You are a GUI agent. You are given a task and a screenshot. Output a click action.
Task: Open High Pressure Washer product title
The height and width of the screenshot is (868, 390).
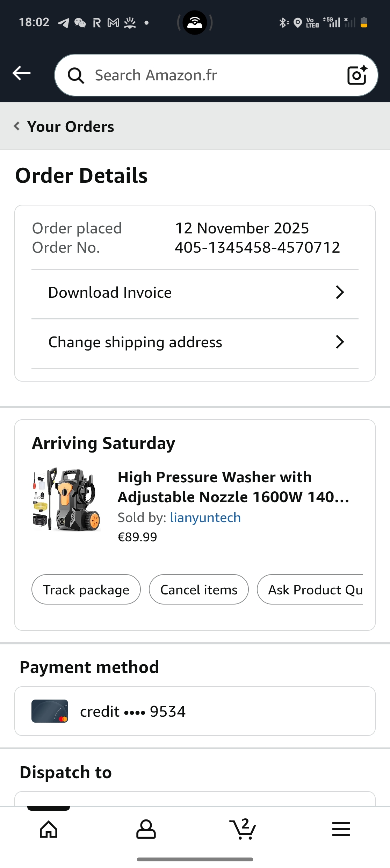[x=233, y=487]
